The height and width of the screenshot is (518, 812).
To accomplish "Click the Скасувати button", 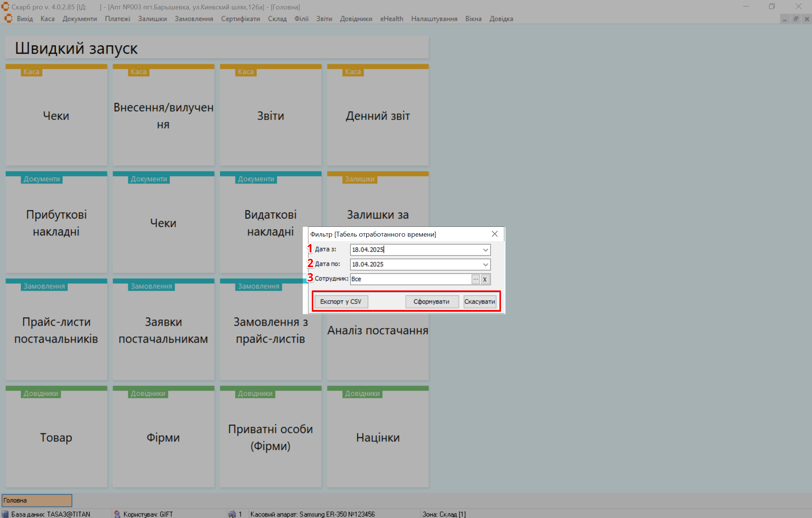I will click(x=480, y=302).
